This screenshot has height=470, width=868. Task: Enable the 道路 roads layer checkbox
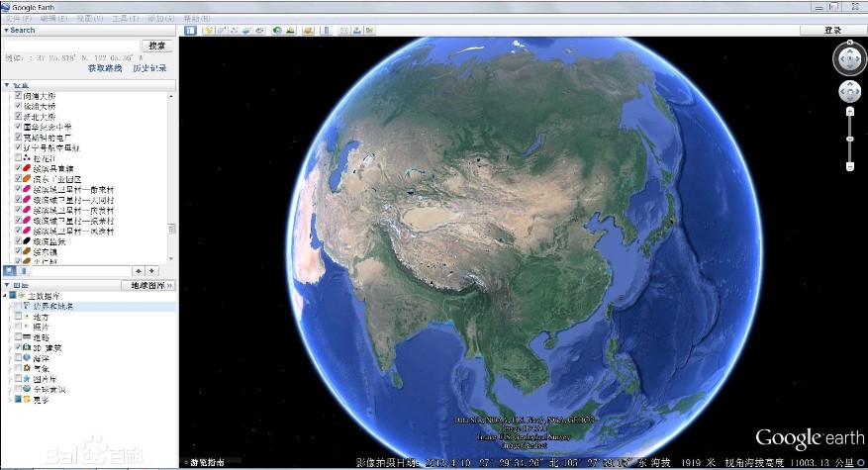click(x=18, y=337)
